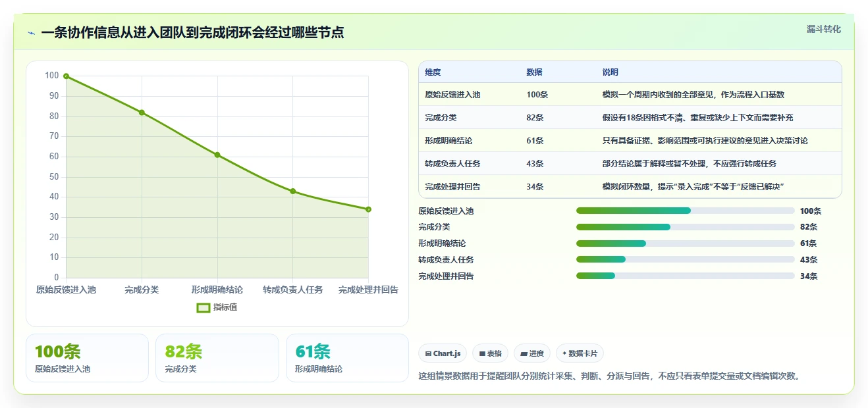Click the 说明 table column header

click(610, 72)
